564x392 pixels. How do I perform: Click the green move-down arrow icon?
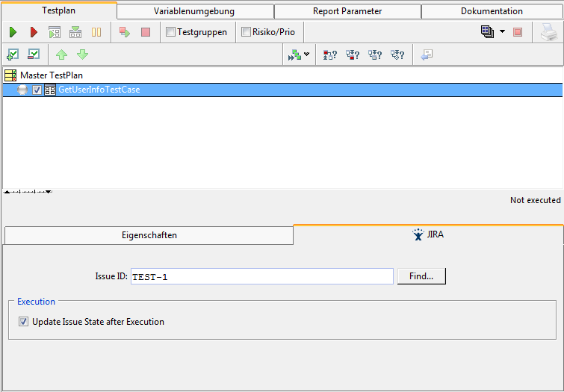(x=83, y=55)
